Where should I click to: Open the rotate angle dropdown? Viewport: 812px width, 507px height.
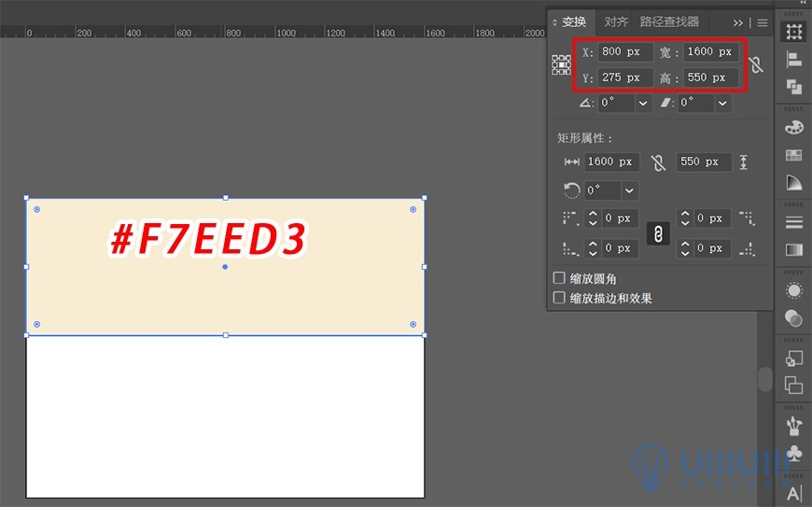[643, 103]
